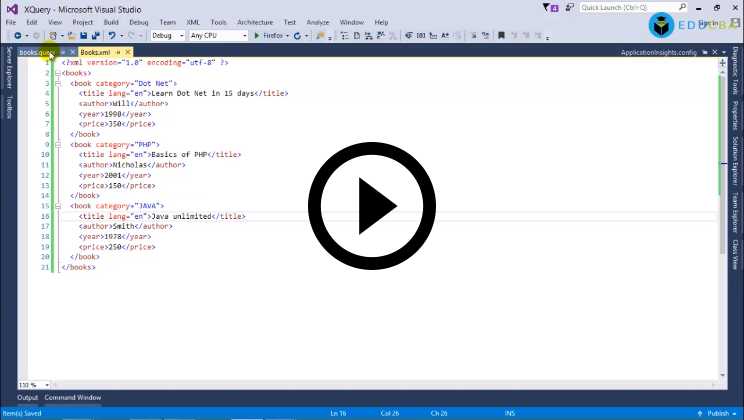This screenshot has width=744, height=420.
Task: Click the browser refresh icon
Action: [297, 36]
